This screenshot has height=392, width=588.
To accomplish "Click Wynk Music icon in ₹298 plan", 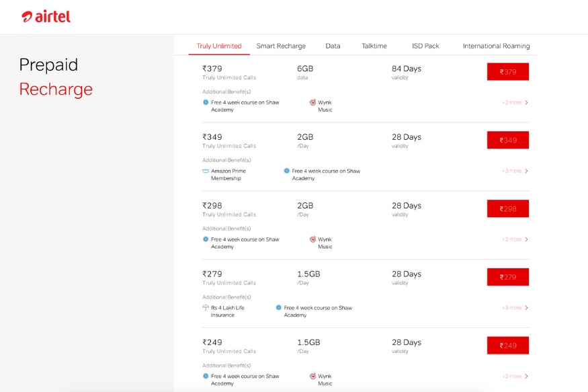I will (x=312, y=239).
